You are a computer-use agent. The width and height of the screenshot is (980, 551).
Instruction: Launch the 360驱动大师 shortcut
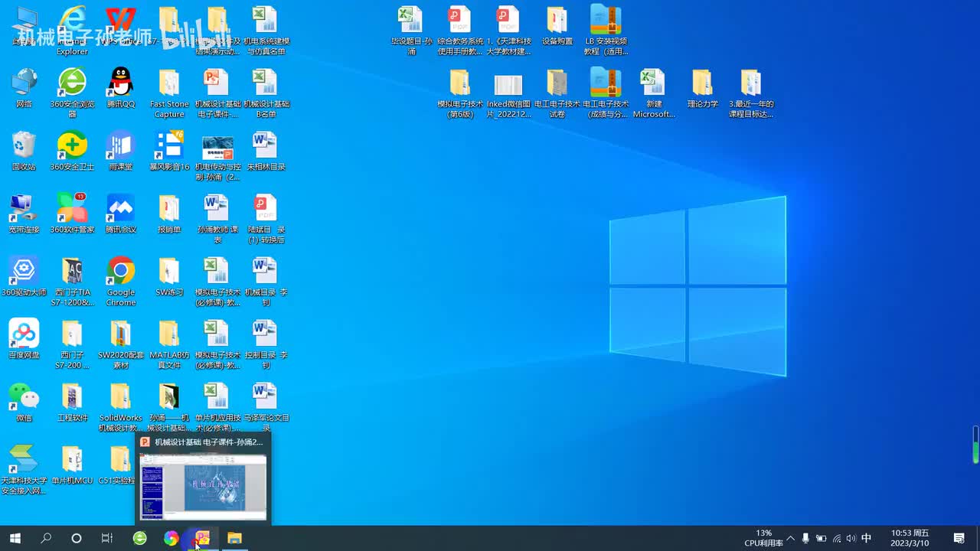tap(24, 276)
